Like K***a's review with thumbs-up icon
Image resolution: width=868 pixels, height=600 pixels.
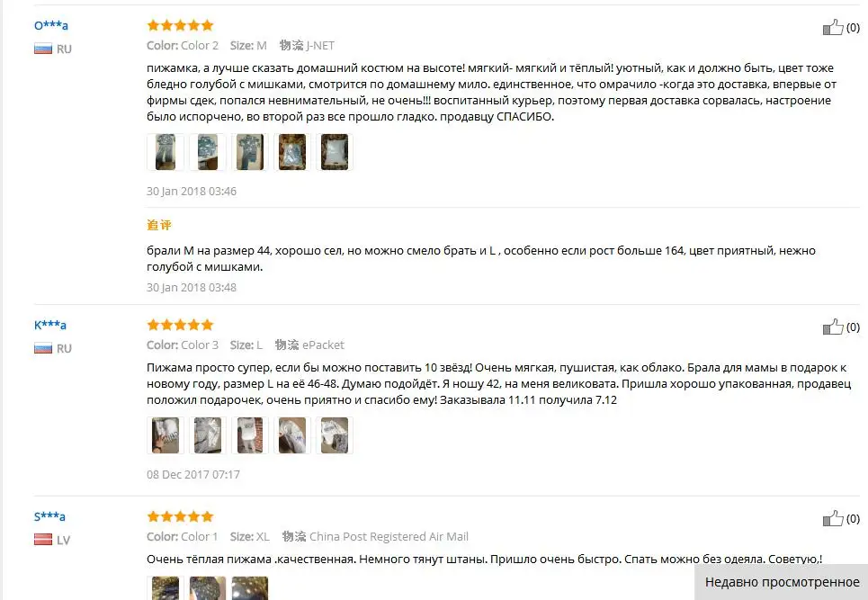pos(833,327)
